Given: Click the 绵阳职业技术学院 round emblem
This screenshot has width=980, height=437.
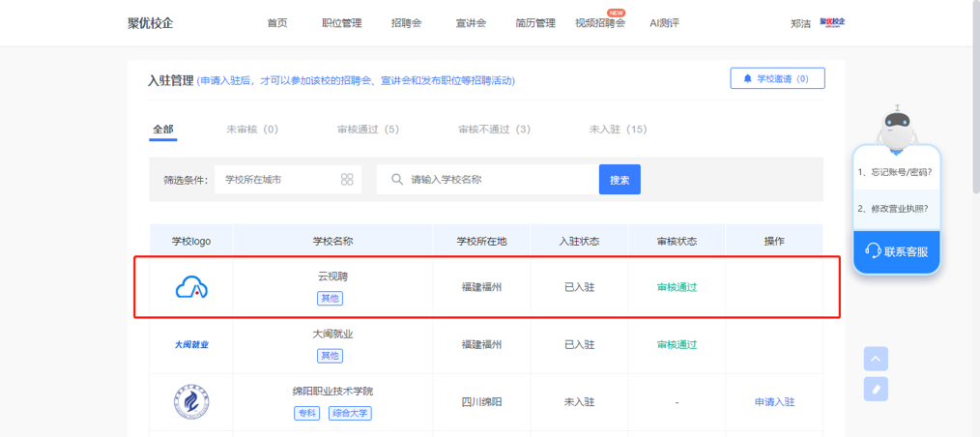Looking at the screenshot, I should (191, 401).
